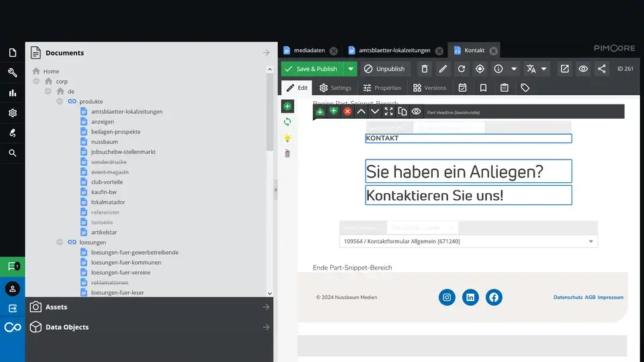This screenshot has width=644, height=362.
Task: Open dropdown arrow next to info icon
Action: [x=514, y=69]
